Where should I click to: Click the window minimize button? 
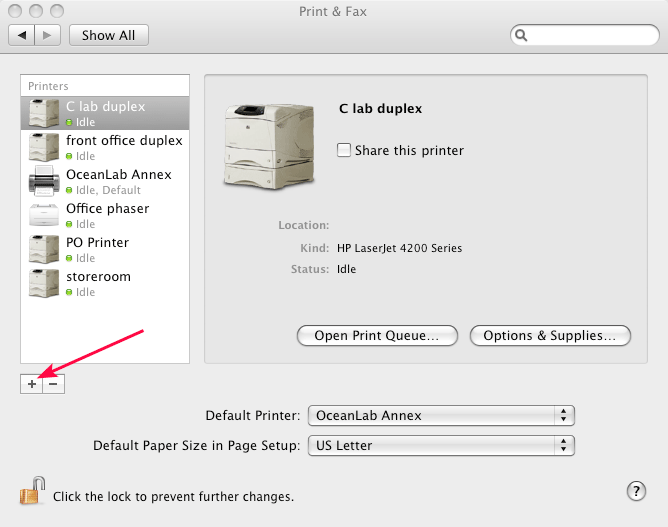(36, 11)
